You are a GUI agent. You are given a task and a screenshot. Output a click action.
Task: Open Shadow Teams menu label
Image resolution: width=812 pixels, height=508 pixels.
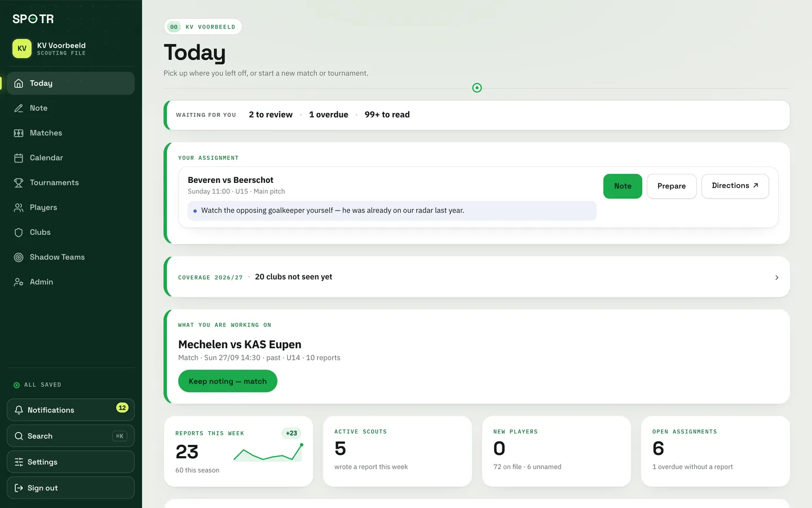tap(57, 257)
